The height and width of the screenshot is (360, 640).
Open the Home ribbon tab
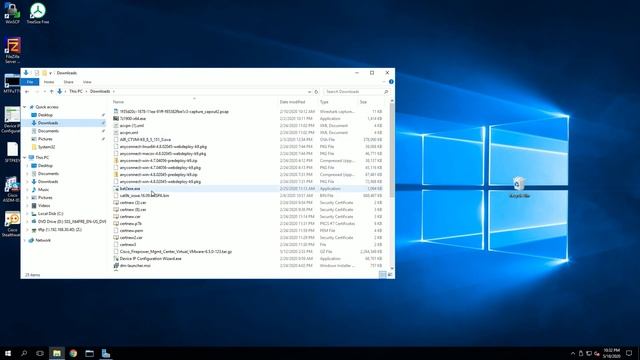pyautogui.click(x=49, y=82)
